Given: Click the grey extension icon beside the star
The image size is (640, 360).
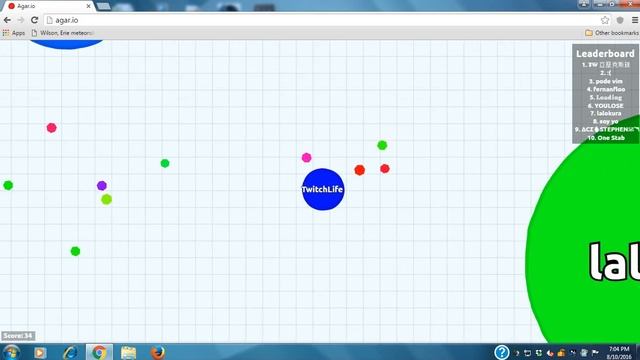Looking at the screenshot, I should (x=620, y=20).
